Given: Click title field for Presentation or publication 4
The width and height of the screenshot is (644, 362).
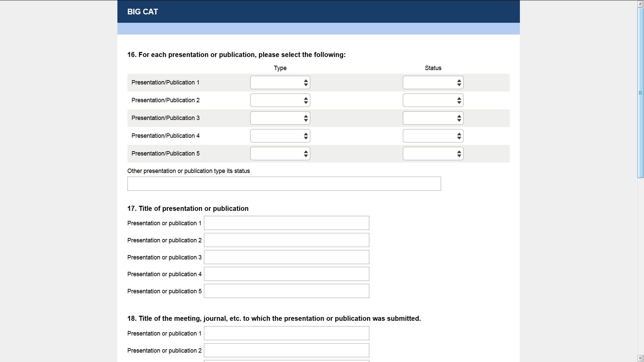Looking at the screenshot, I should (286, 274).
